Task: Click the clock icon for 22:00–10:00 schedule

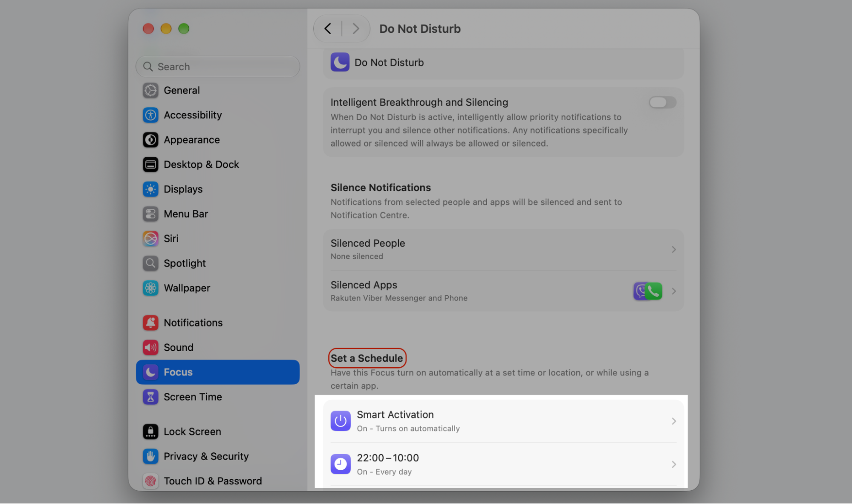Action: click(341, 464)
